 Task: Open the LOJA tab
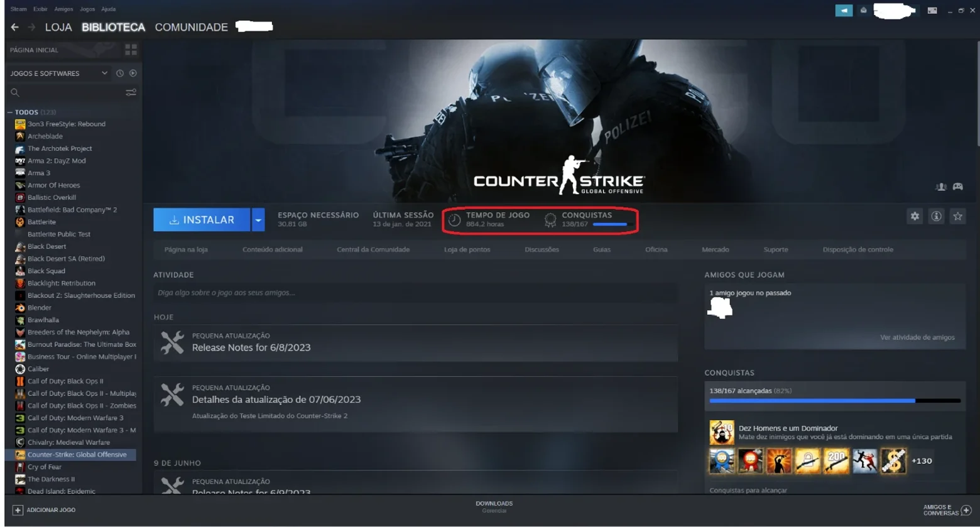click(x=58, y=27)
